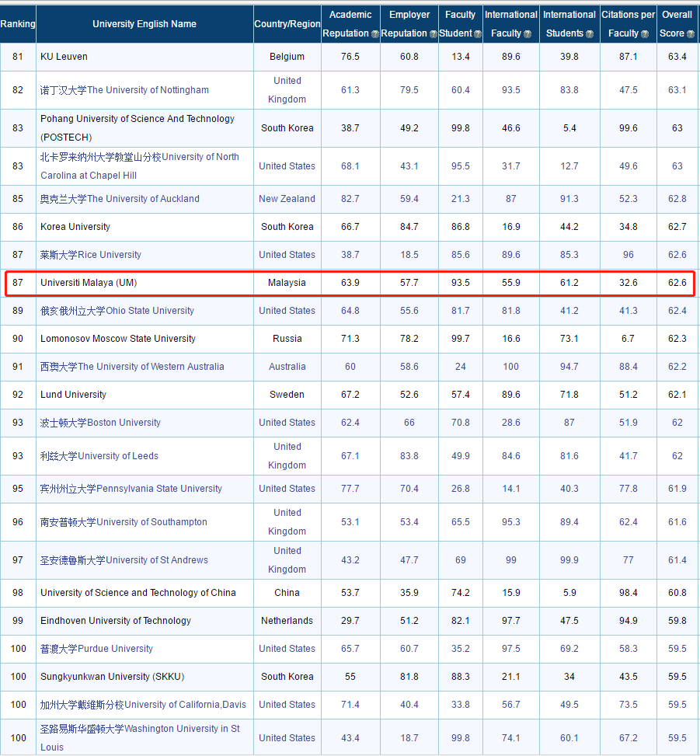
Task: Select Sungkyunkwan University (SKKU) cell
Action: tap(145, 677)
